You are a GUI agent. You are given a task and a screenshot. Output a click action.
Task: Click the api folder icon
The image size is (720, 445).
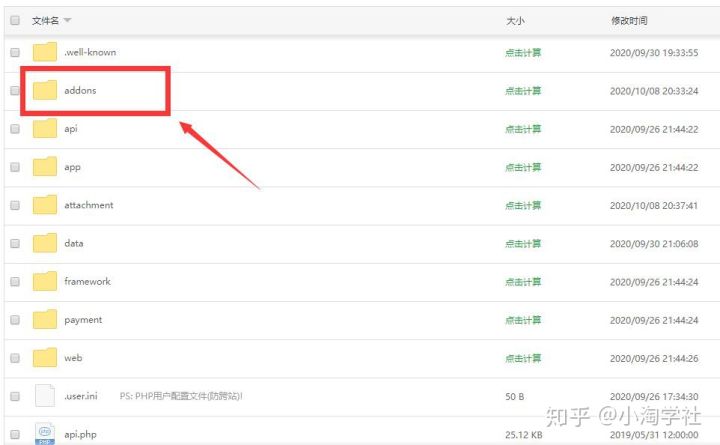click(45, 128)
